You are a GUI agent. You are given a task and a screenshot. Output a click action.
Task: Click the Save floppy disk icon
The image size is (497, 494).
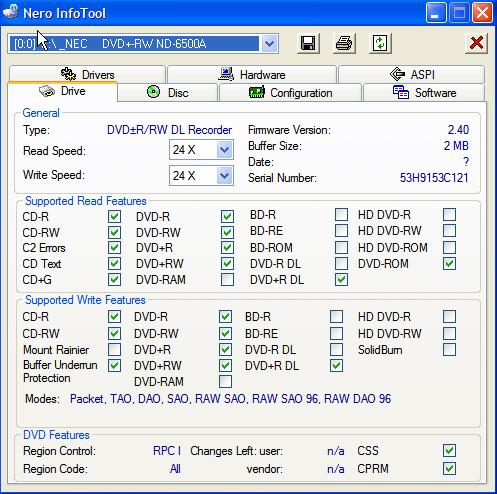point(308,43)
